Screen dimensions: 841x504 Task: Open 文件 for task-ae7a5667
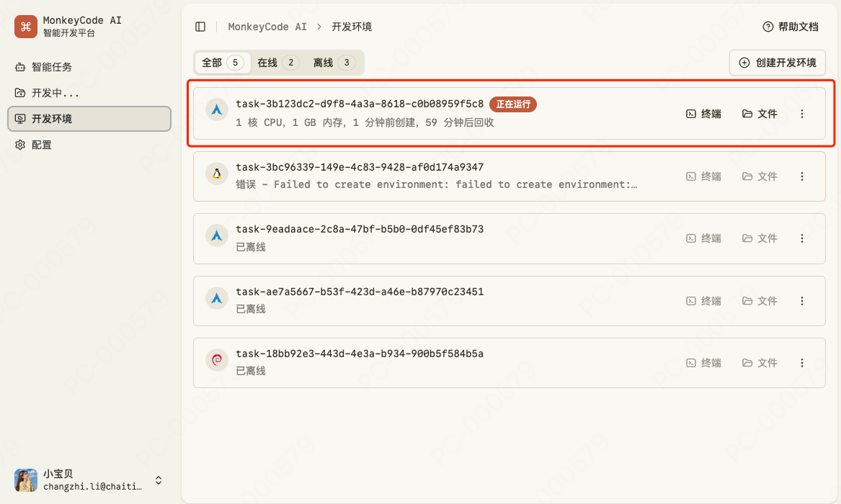pos(760,301)
